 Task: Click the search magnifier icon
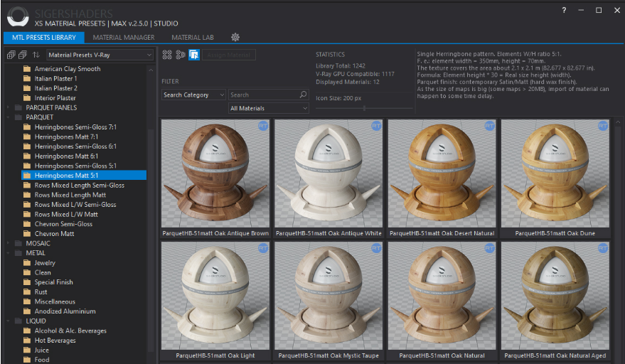[304, 95]
